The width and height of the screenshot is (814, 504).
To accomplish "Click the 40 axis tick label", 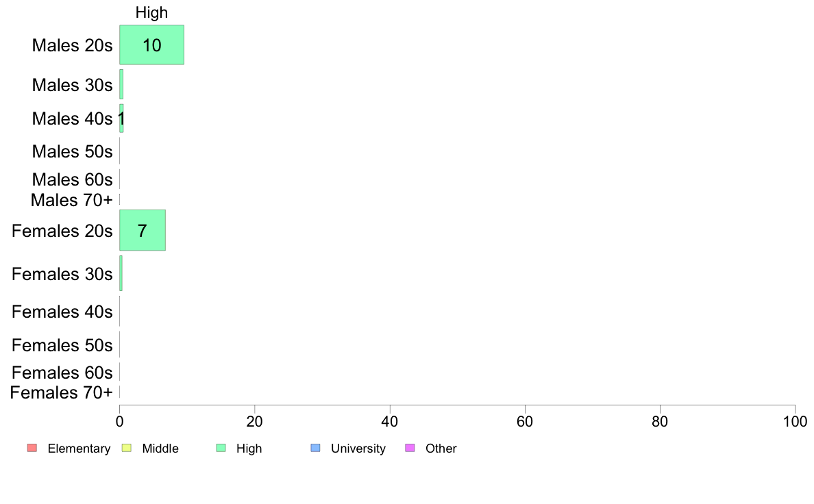I will (390, 421).
